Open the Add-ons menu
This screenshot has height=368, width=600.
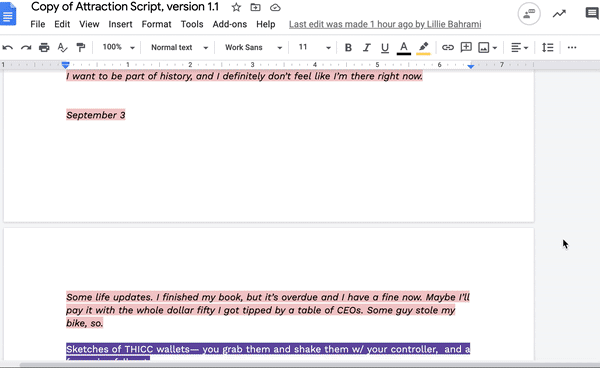point(230,24)
